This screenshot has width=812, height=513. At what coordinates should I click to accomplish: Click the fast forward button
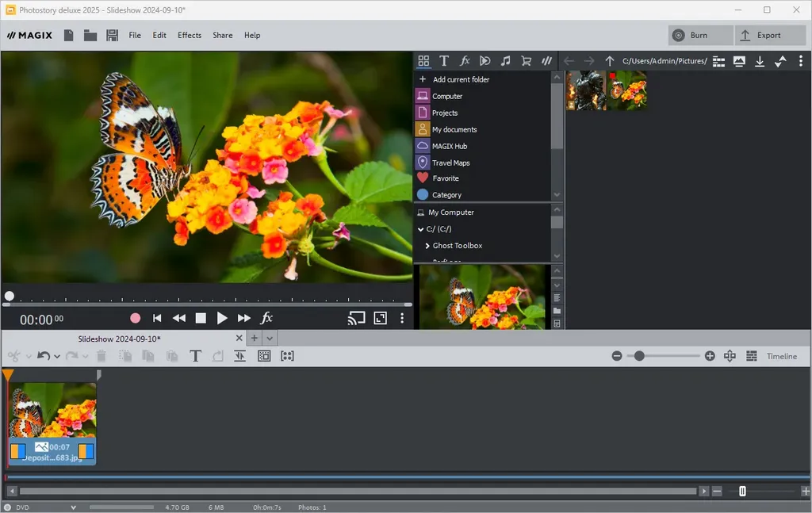244,318
